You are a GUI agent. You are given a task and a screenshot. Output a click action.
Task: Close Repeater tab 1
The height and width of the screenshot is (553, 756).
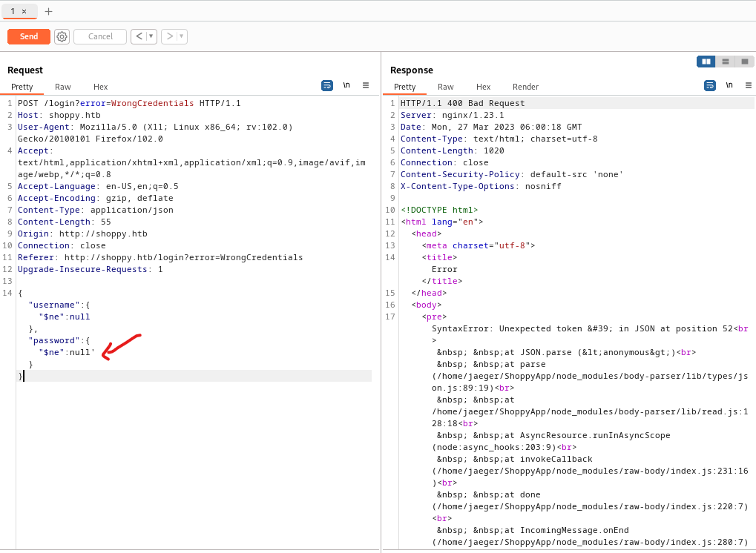coord(24,11)
